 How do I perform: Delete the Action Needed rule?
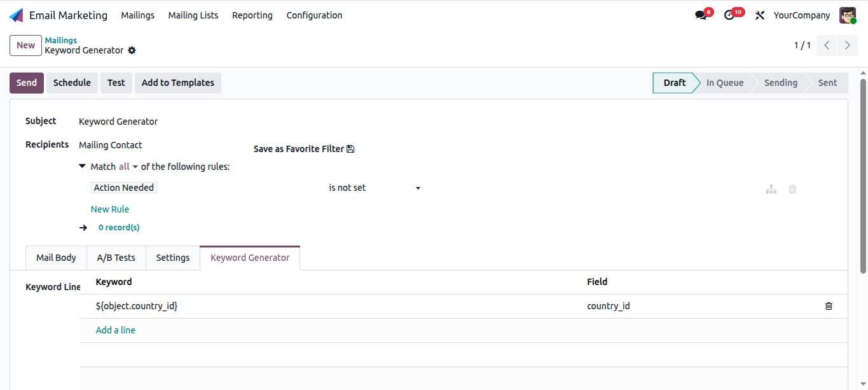(792, 189)
